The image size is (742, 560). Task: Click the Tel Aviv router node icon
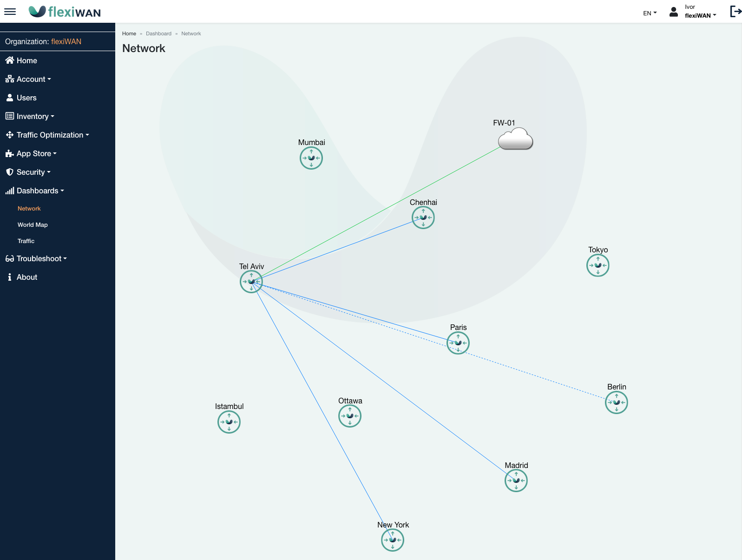[x=251, y=282]
